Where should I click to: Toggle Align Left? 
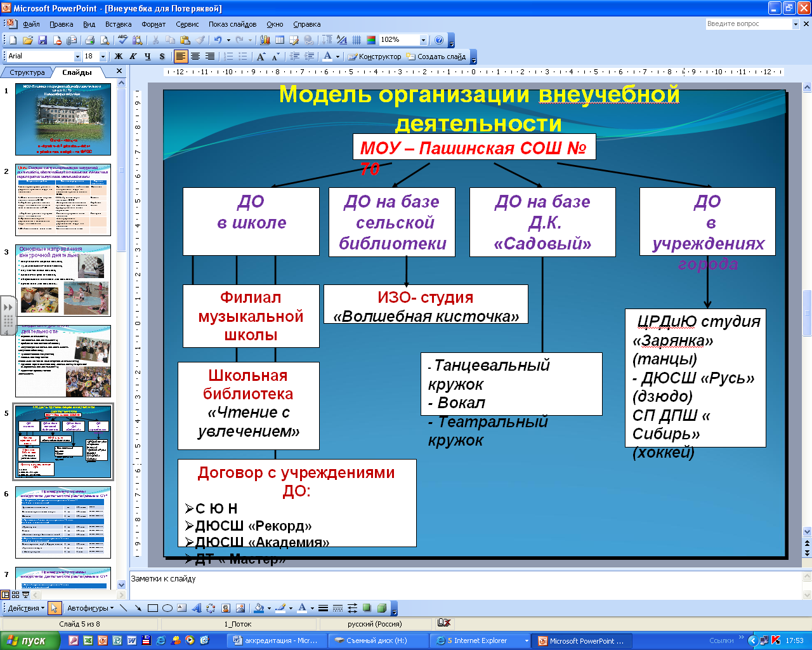tap(181, 56)
